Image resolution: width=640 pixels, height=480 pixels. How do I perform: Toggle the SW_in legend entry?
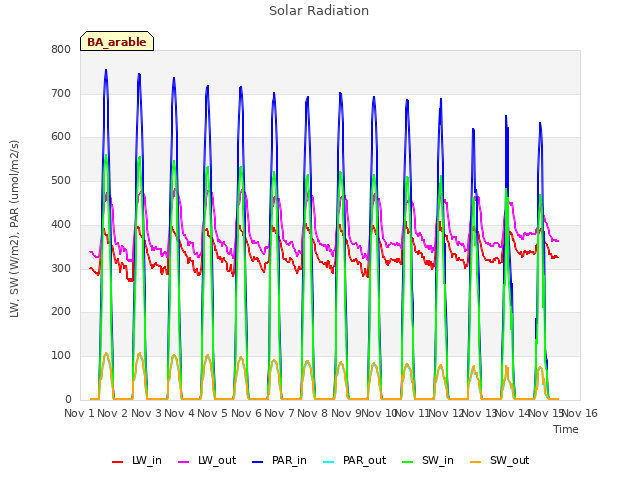click(428, 461)
